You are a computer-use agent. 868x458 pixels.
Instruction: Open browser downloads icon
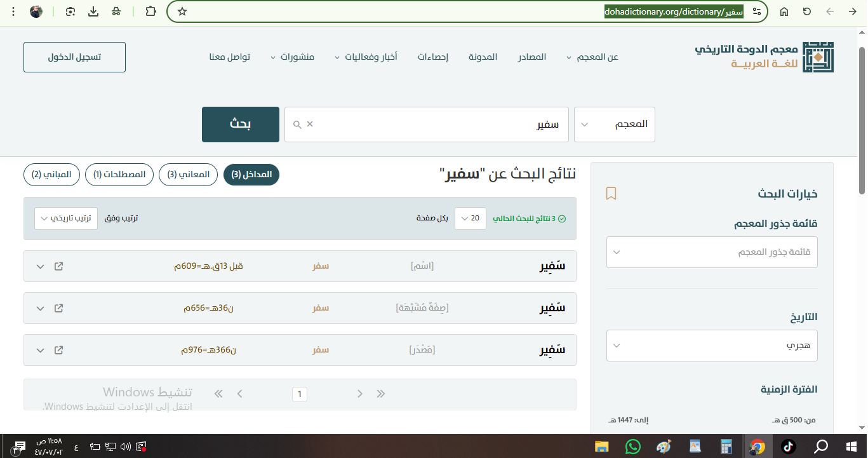click(x=93, y=11)
